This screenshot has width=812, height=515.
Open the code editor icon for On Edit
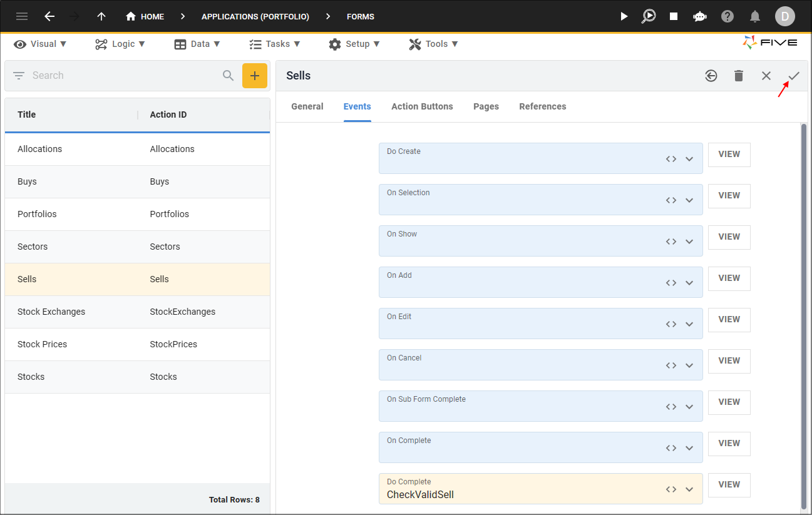point(671,324)
